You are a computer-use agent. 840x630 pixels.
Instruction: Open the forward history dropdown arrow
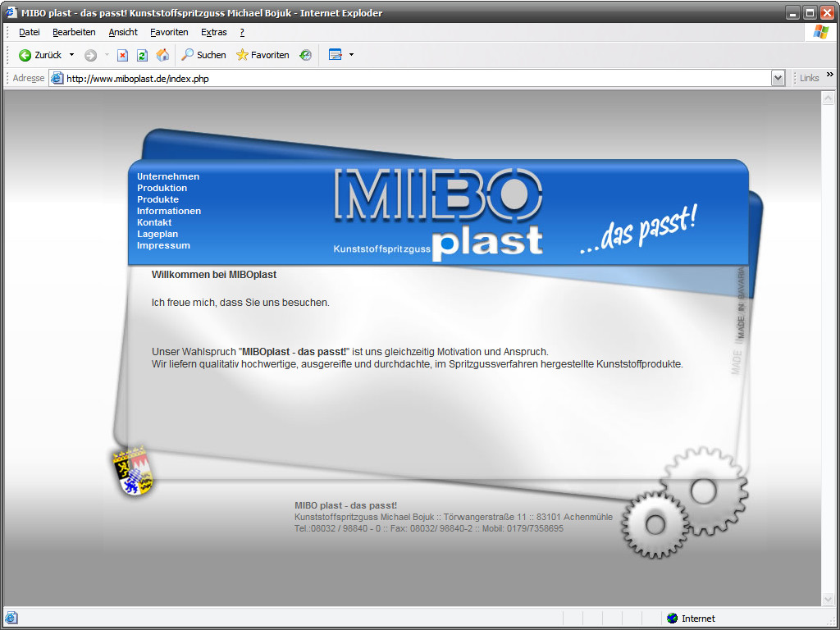point(107,55)
